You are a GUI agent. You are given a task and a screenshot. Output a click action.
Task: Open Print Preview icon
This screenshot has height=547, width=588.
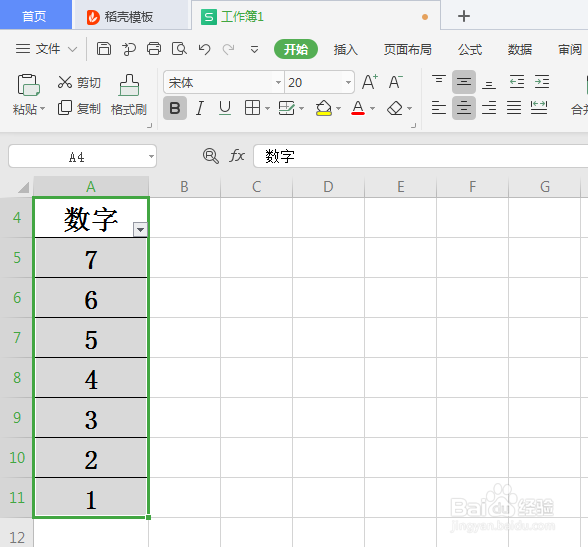click(x=179, y=49)
